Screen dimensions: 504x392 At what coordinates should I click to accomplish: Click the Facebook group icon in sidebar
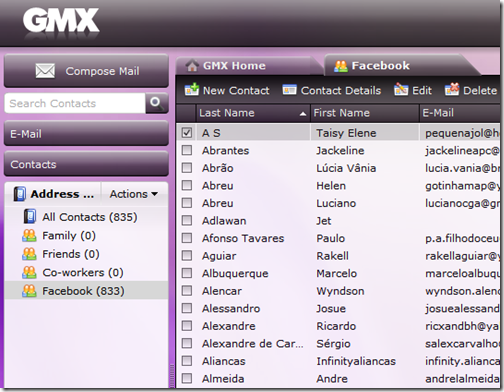(x=29, y=291)
